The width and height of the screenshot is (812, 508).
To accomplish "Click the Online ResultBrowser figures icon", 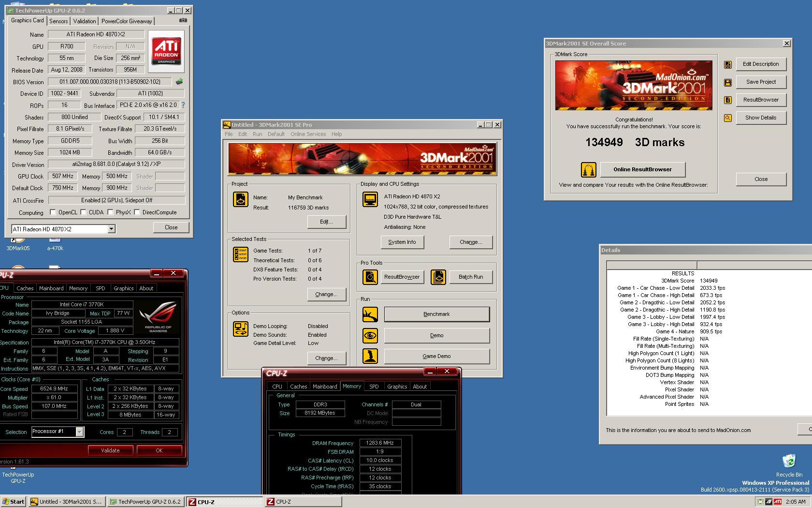I will pyautogui.click(x=588, y=170).
